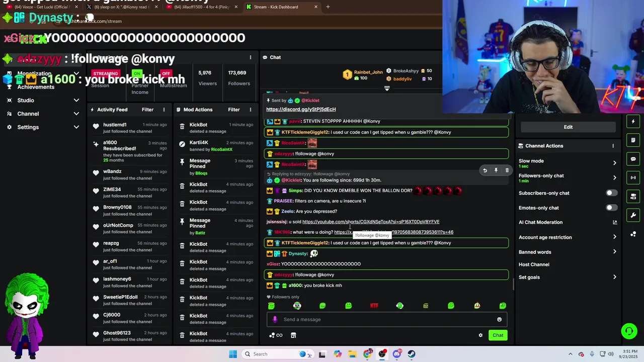Open a new browser tab

click(328, 7)
